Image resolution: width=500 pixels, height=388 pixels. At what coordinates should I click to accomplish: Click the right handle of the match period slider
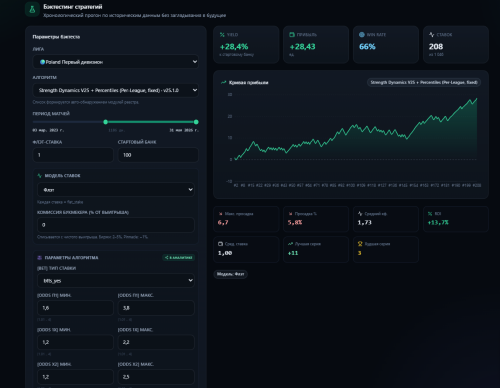point(196,122)
